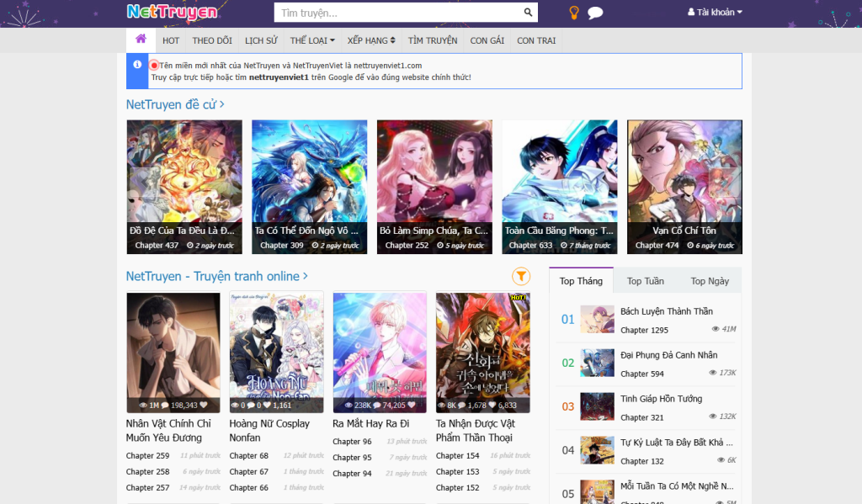The width and height of the screenshot is (862, 504).
Task: Open Chapter 259 of Nhân Vật Chính
Action: [147, 456]
